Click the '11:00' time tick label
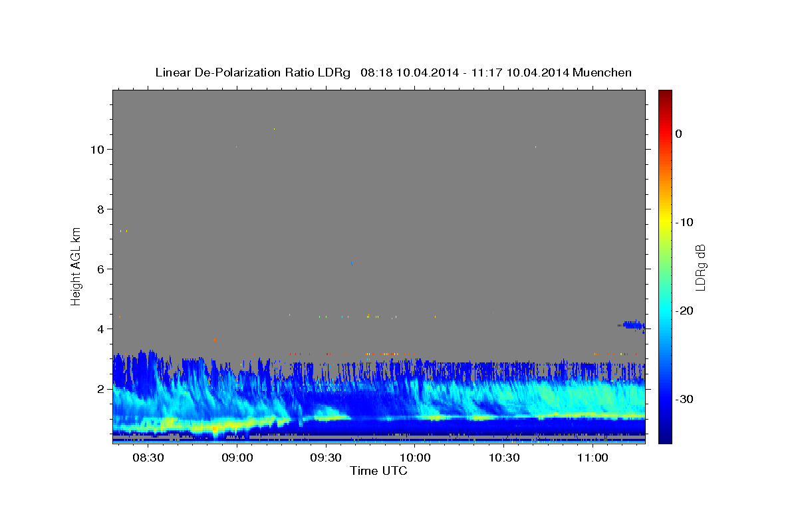 [x=593, y=458]
